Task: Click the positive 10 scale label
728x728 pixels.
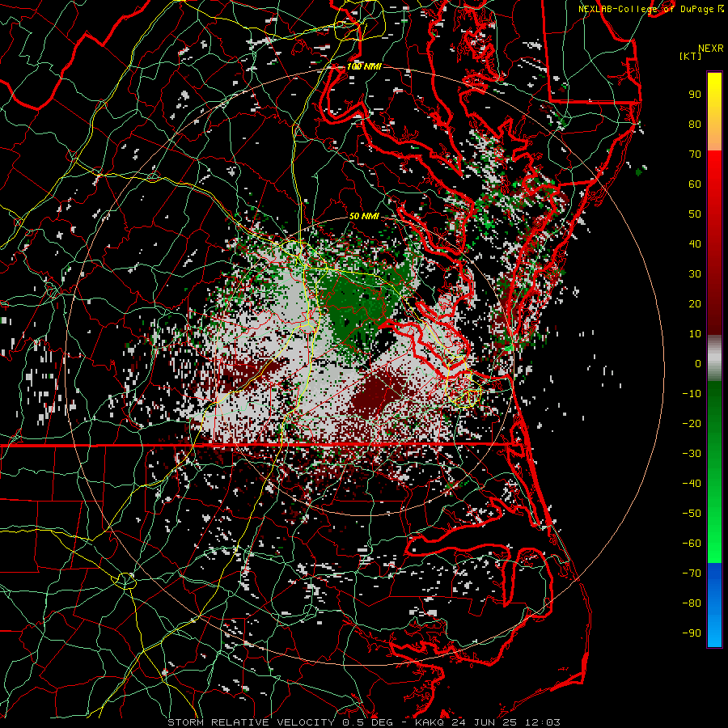Action: point(695,334)
